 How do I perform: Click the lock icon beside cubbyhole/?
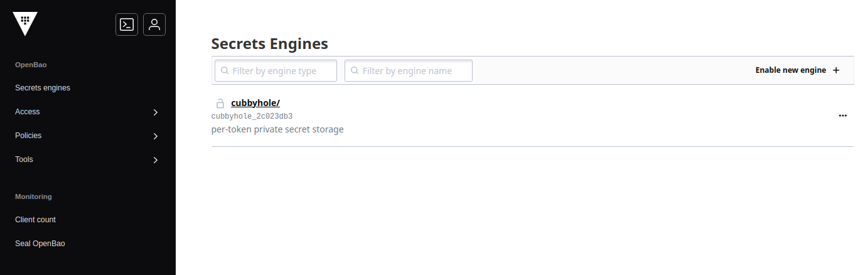tap(220, 103)
